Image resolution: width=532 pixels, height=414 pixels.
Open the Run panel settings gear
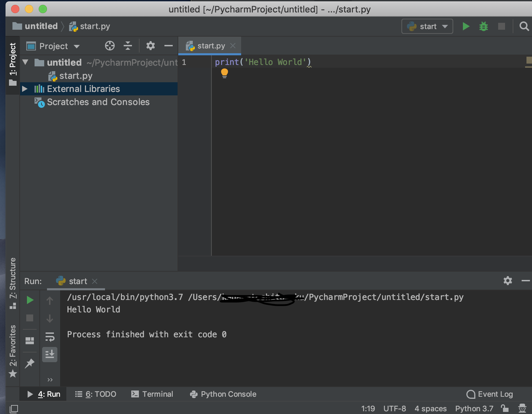[508, 281]
